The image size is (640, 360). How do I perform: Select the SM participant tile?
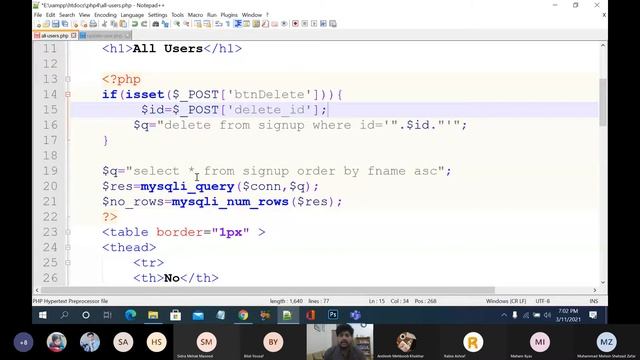coord(207,342)
